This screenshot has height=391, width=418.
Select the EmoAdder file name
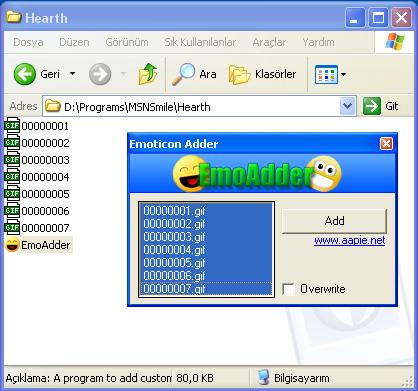[x=46, y=245]
